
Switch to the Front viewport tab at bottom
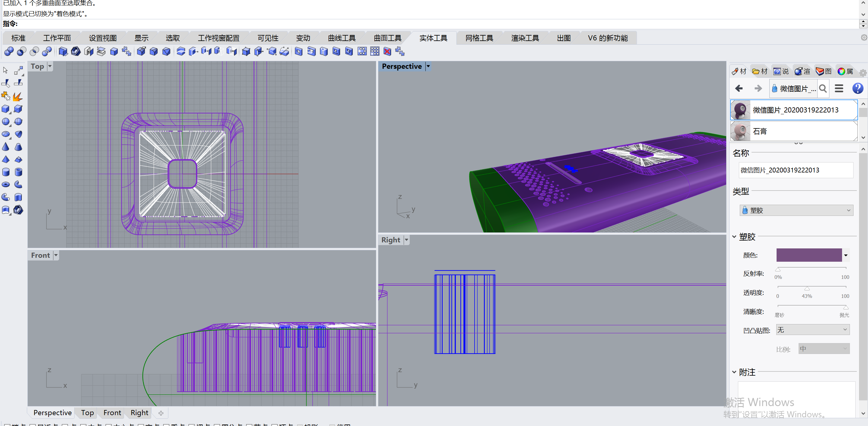coord(112,412)
